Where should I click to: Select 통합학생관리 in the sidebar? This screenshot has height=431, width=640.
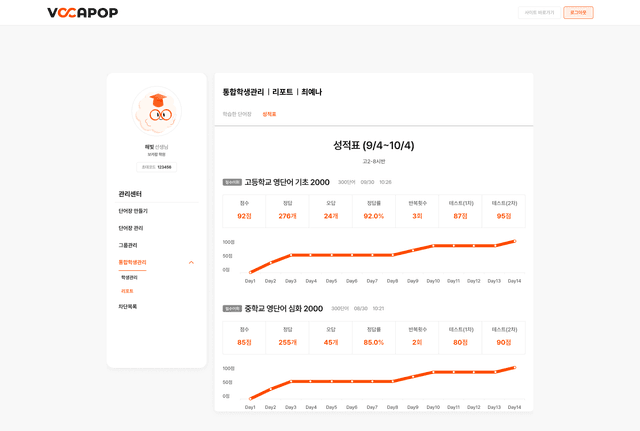(x=132, y=262)
